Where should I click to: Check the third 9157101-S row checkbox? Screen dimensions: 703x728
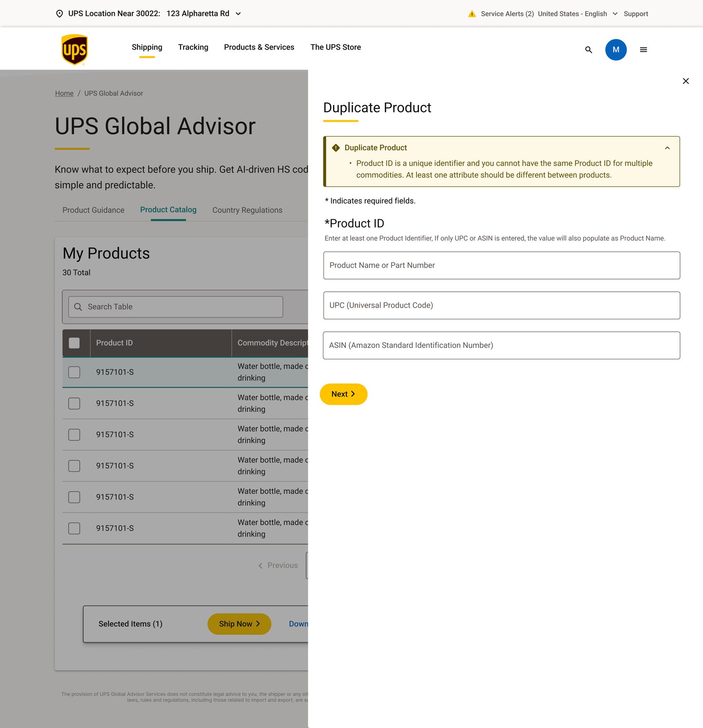(74, 435)
